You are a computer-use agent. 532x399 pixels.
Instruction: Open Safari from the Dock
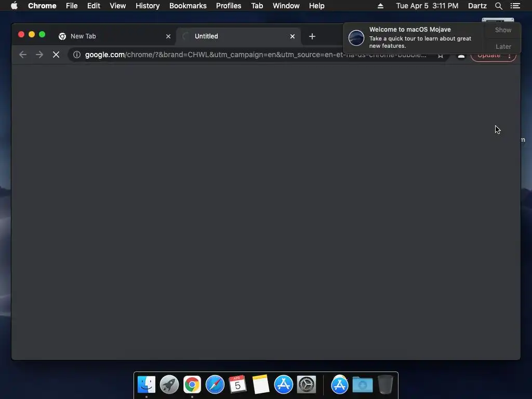215,385
